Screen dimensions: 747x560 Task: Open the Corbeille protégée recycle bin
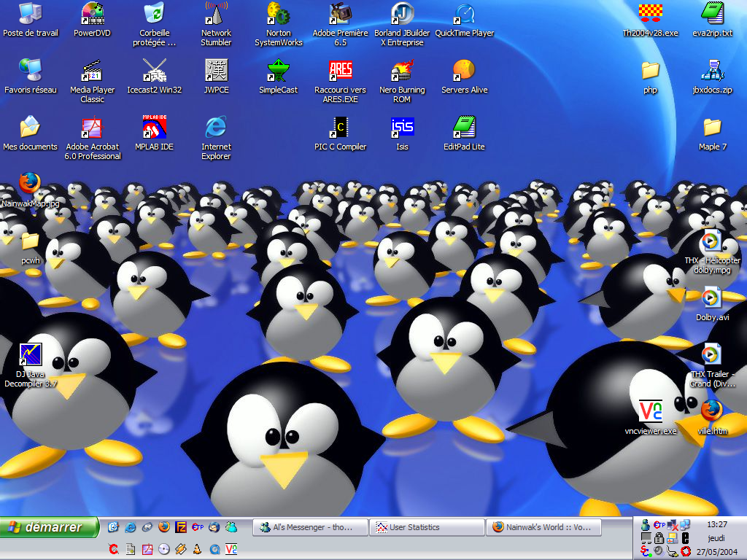pos(155,15)
